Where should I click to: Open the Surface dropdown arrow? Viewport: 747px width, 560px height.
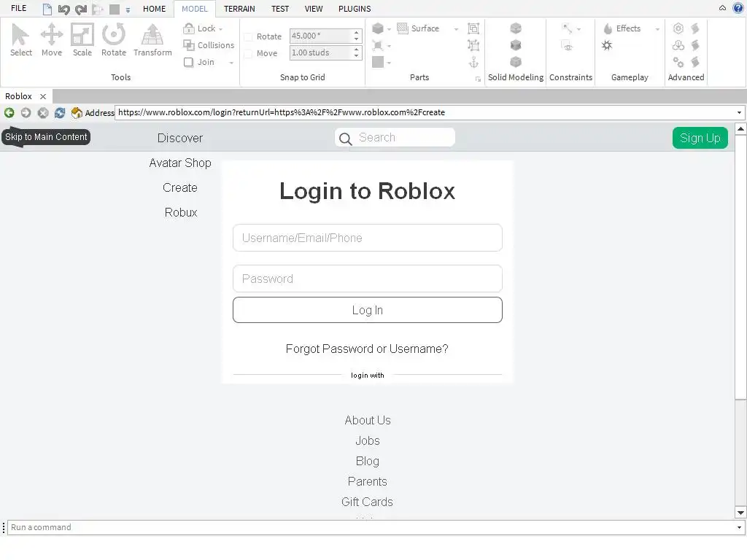456,29
